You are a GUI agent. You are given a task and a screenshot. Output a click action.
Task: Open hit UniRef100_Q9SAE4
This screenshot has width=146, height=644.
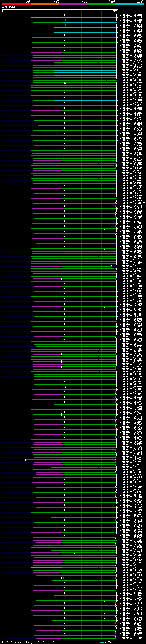[x=131, y=27]
